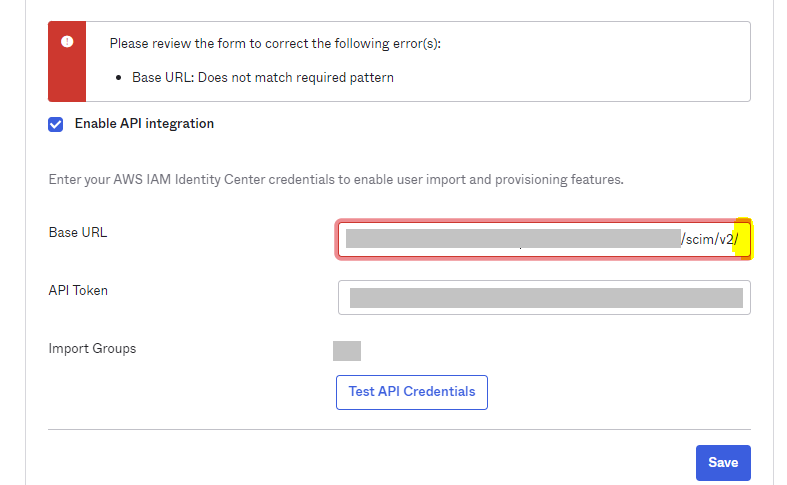This screenshot has width=787, height=485.
Task: Save the provisioning settings
Action: 722,463
